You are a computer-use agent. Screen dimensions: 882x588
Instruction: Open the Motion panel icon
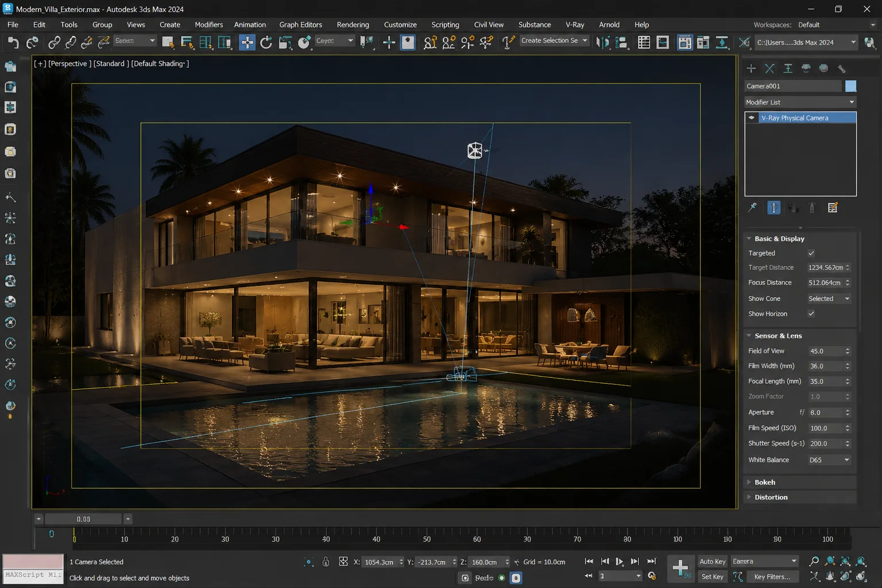coord(806,68)
